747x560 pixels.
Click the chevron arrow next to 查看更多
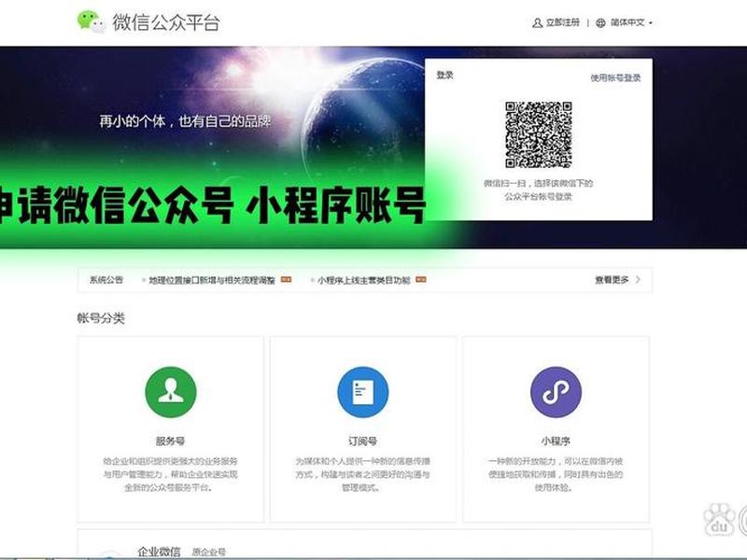pyautogui.click(x=638, y=279)
